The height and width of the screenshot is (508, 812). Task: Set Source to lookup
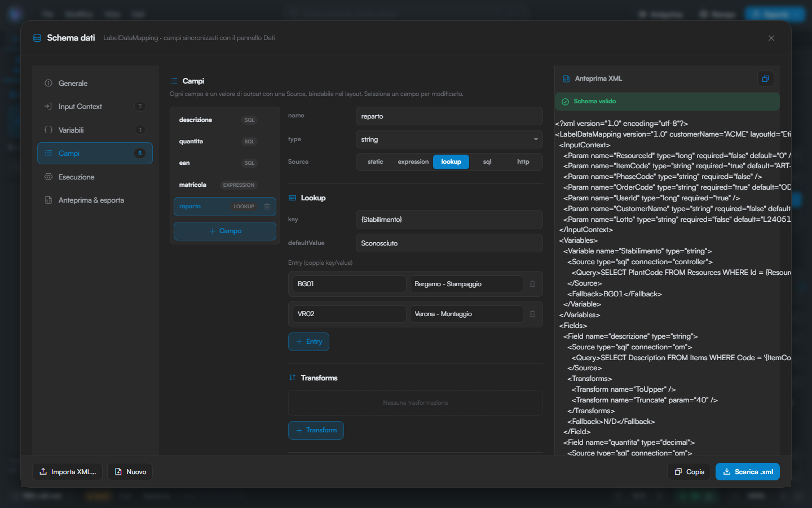click(x=451, y=162)
